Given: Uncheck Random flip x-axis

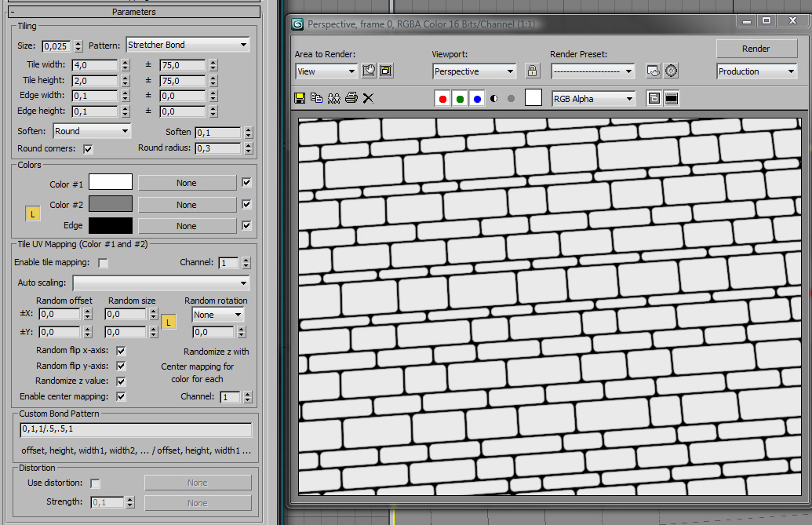Looking at the screenshot, I should tap(121, 351).
